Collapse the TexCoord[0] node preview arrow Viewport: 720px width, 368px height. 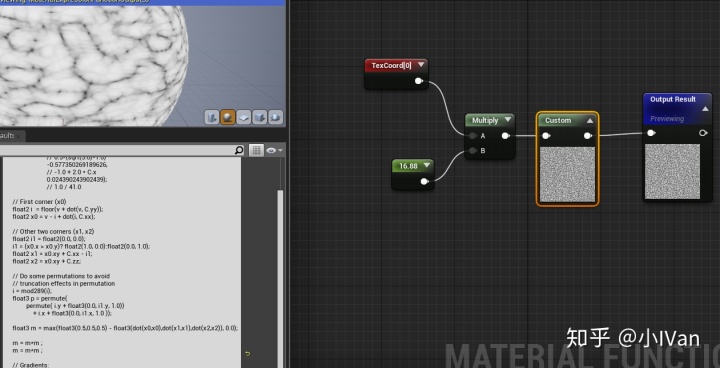[x=421, y=65]
